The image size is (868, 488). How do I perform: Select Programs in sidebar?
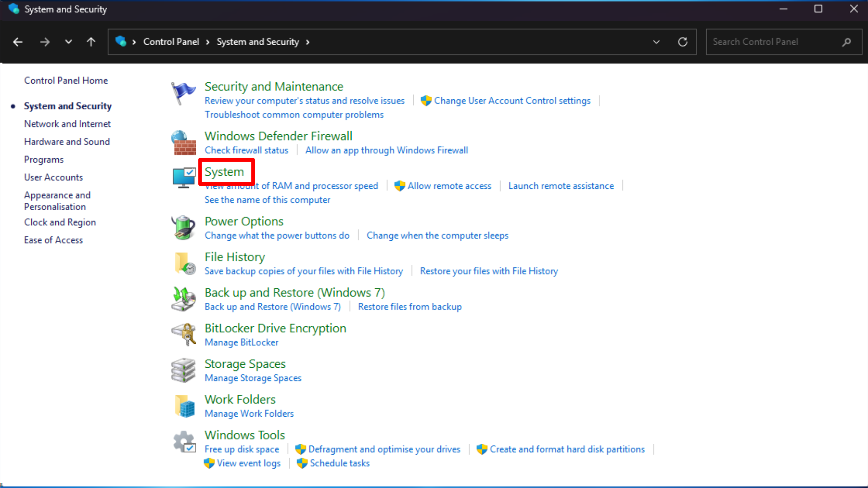[x=44, y=160]
